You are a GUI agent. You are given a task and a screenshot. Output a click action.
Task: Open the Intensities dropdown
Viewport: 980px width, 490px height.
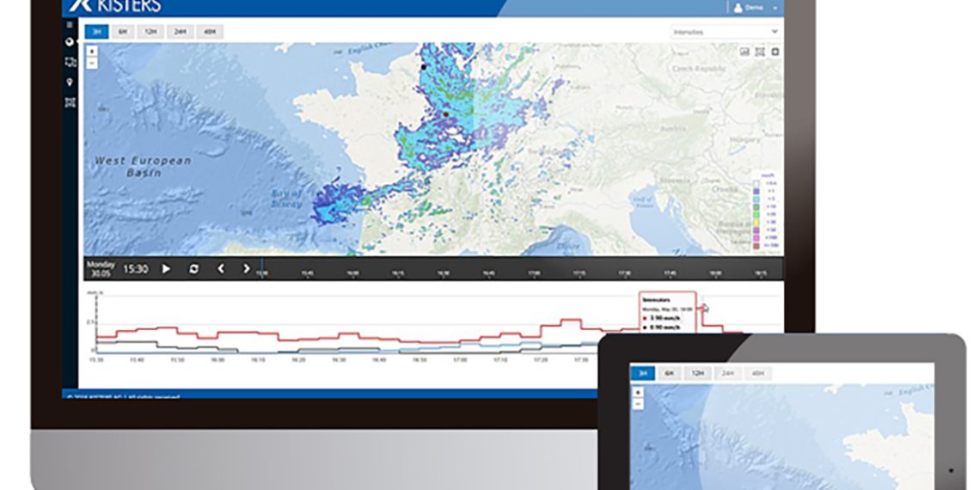pyautogui.click(x=726, y=32)
